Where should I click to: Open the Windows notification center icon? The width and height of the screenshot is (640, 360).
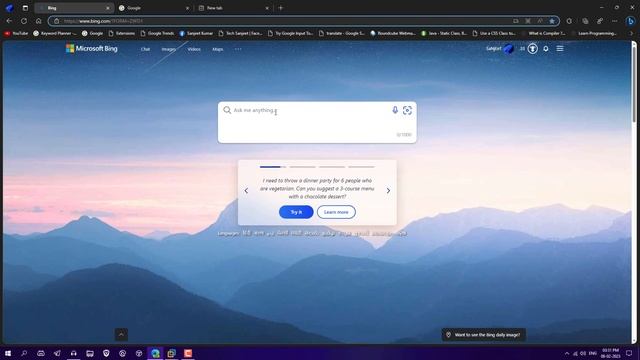629,353
